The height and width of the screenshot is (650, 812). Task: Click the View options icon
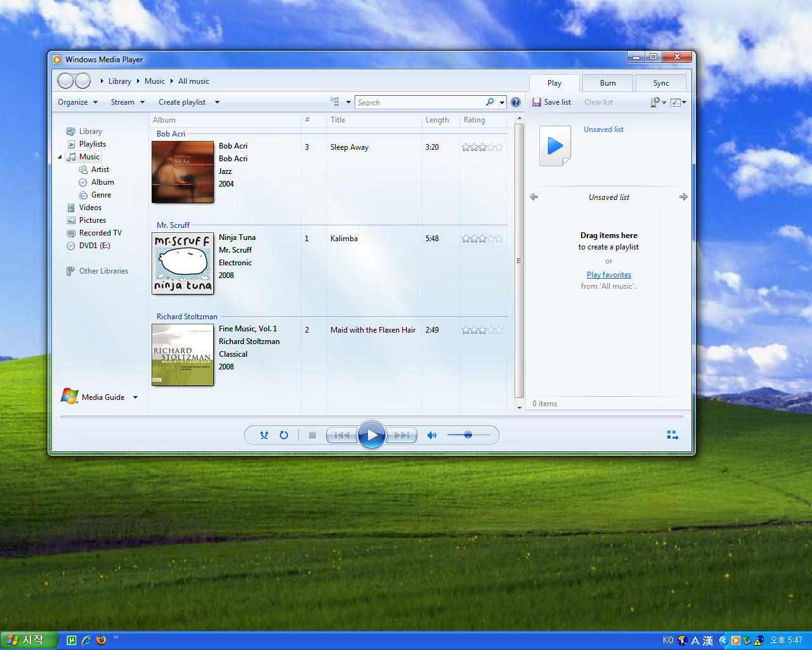(x=335, y=102)
